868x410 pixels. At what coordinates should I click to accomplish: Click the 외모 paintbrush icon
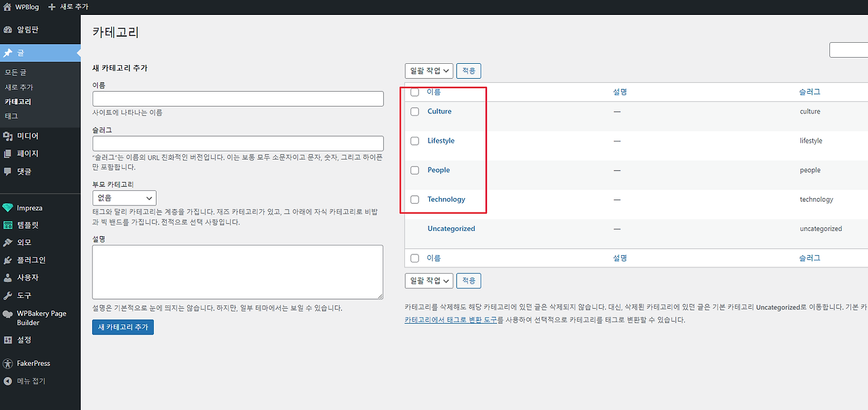[7, 243]
